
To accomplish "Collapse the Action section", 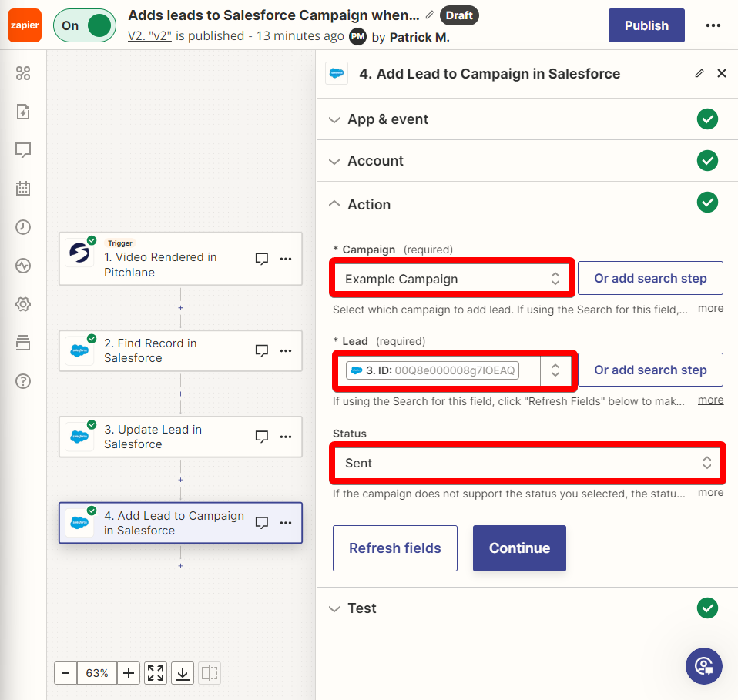I will pos(527,204).
